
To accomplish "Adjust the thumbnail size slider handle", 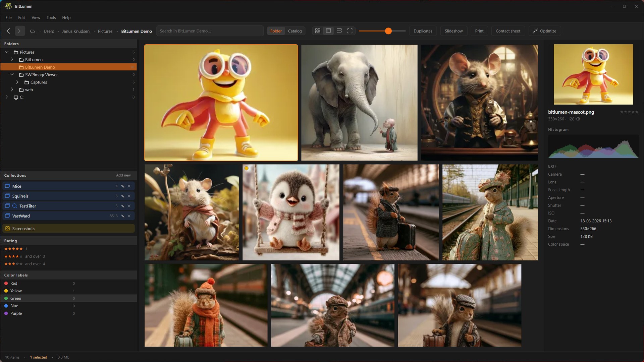I will coord(388,31).
